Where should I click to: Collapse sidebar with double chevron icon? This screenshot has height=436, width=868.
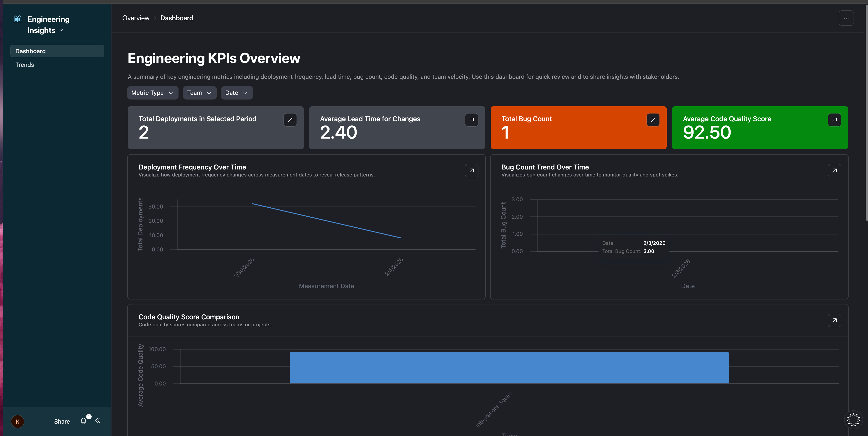[x=98, y=421]
